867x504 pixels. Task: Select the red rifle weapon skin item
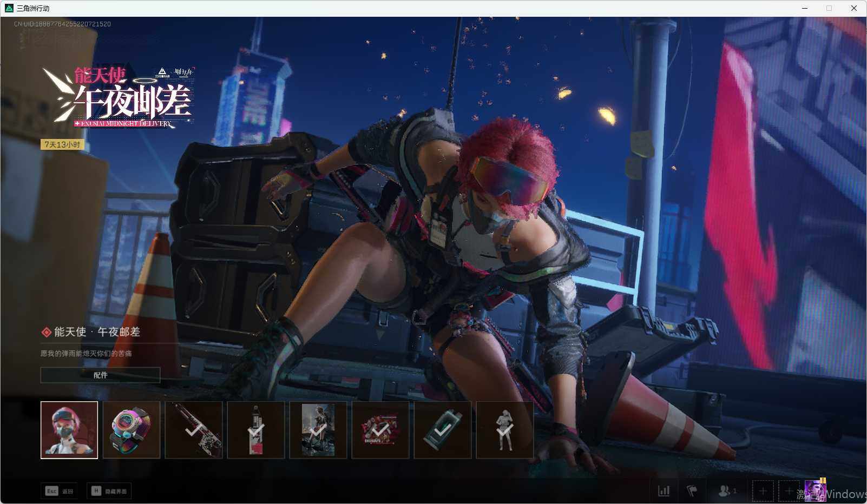pos(194,430)
